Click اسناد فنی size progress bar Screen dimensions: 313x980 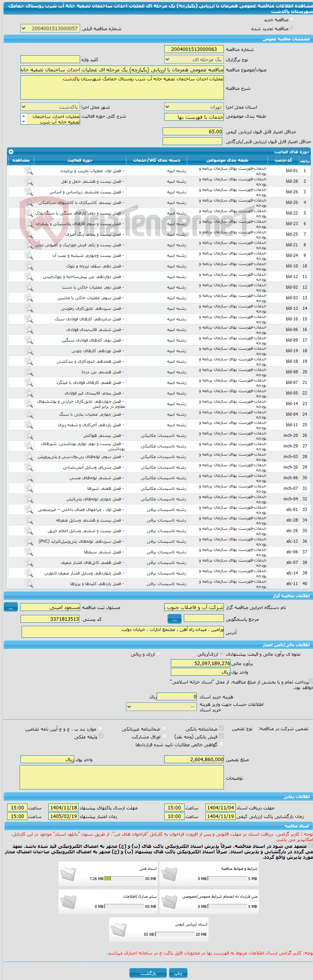pyautogui.click(x=124, y=879)
